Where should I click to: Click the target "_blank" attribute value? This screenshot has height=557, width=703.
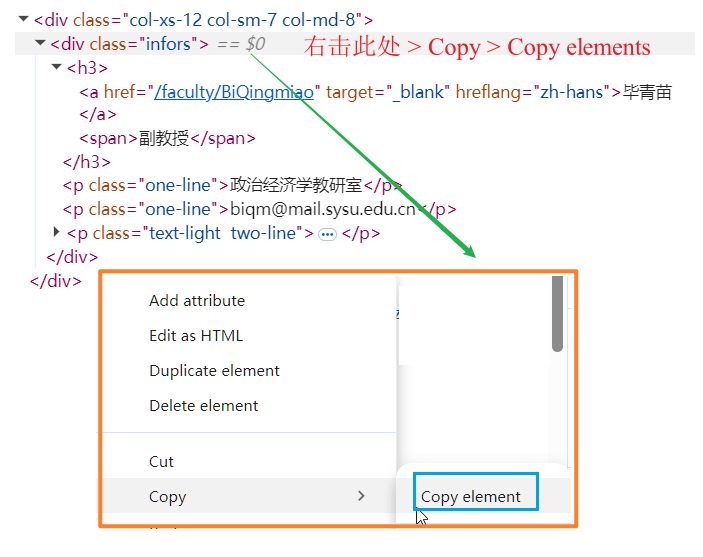coord(418,92)
